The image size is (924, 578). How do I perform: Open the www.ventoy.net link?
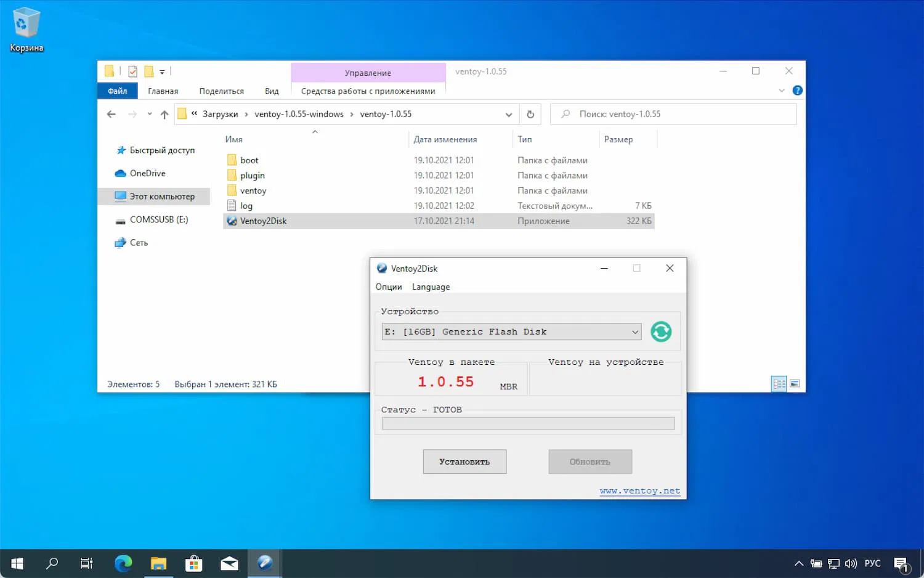coord(639,491)
